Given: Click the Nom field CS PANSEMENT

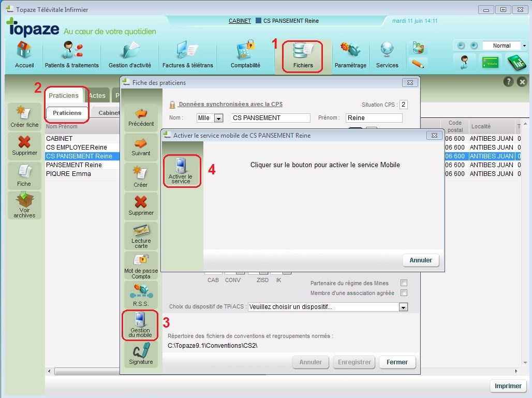Looking at the screenshot, I should 271,117.
